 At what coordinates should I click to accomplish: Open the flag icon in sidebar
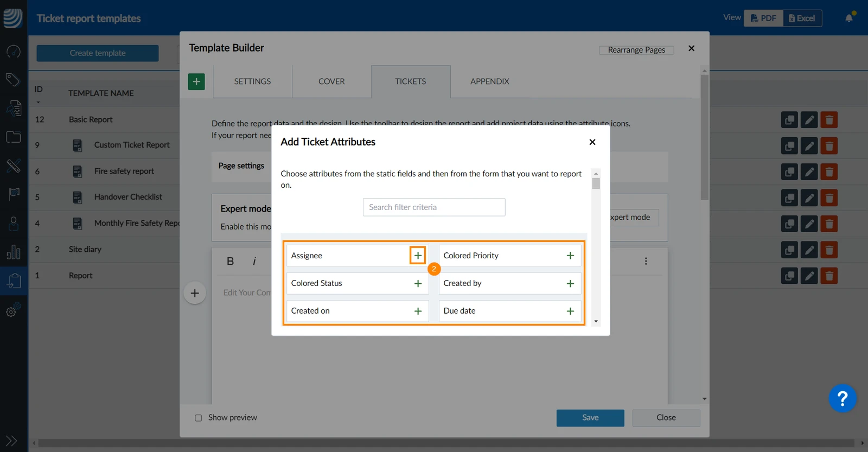click(14, 194)
